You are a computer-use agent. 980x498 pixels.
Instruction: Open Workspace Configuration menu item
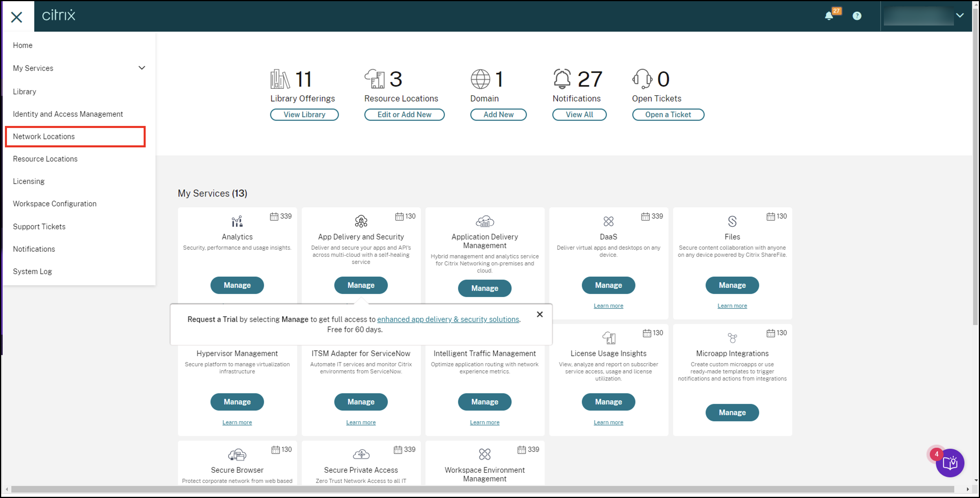pyautogui.click(x=55, y=204)
